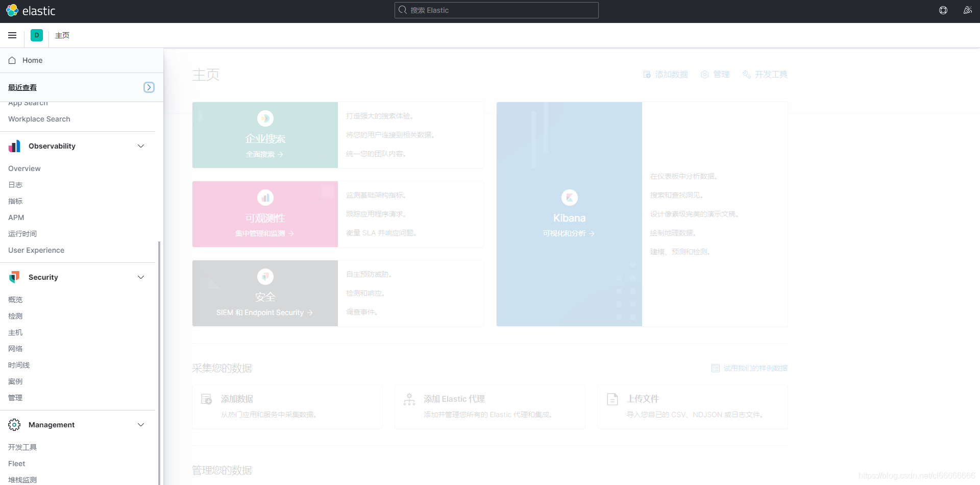Open Security 网络 nav item
The width and height of the screenshot is (980, 485).
(x=15, y=349)
